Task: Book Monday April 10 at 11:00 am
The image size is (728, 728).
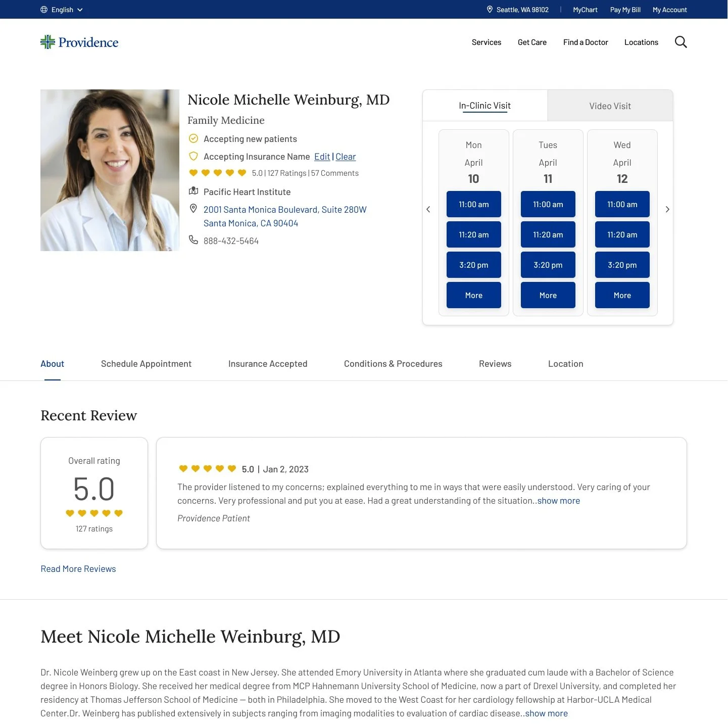Action: [474, 204]
